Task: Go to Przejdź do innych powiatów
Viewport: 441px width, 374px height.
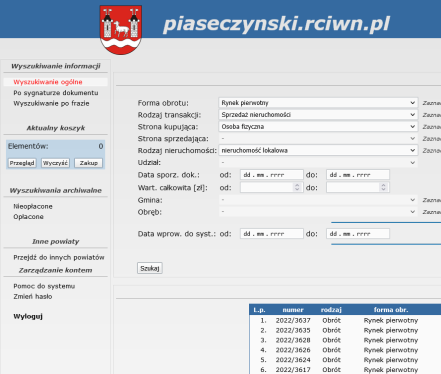Action: (59, 257)
